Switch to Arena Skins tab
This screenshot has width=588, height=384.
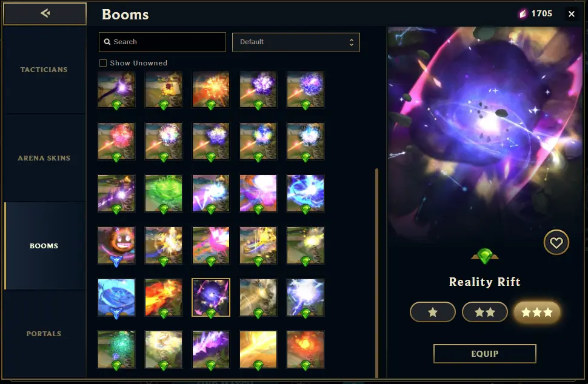click(x=44, y=158)
